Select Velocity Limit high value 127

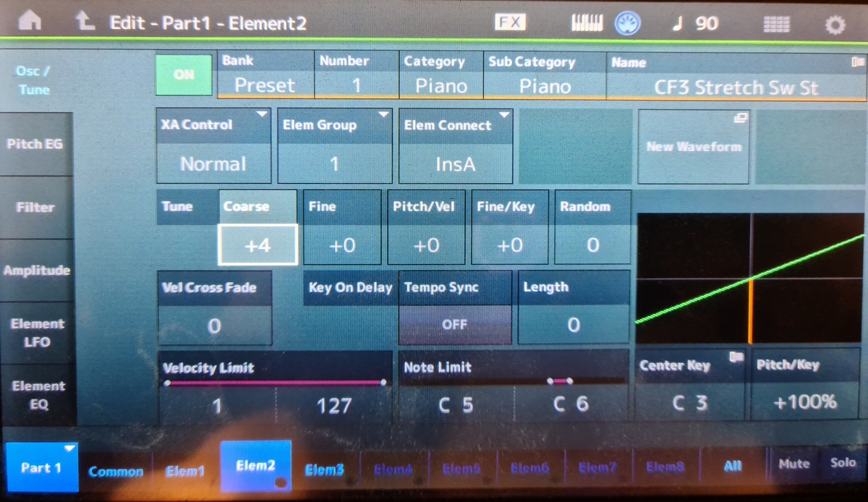[334, 406]
